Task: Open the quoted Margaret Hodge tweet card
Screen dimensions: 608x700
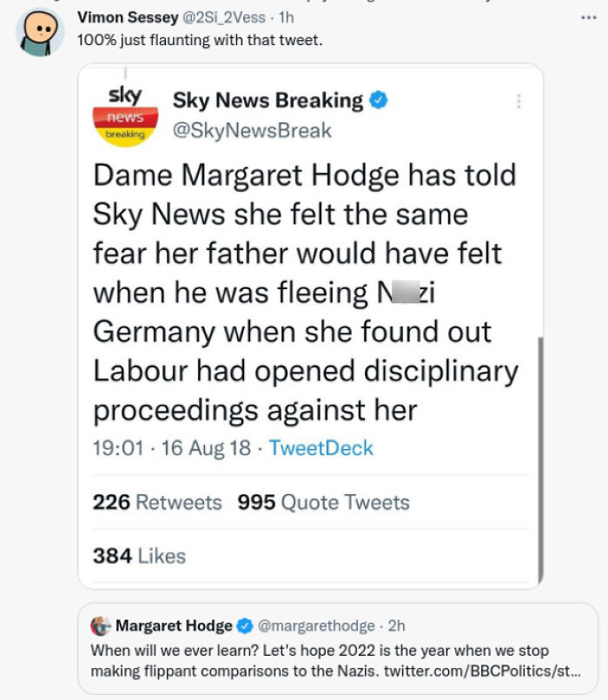Action: [x=338, y=649]
